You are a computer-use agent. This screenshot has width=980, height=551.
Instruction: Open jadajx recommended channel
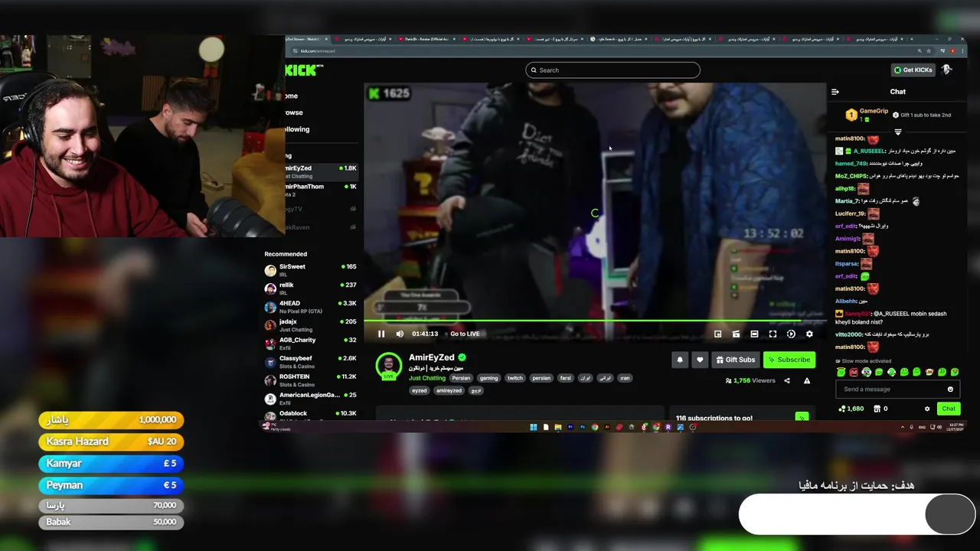[x=311, y=325]
